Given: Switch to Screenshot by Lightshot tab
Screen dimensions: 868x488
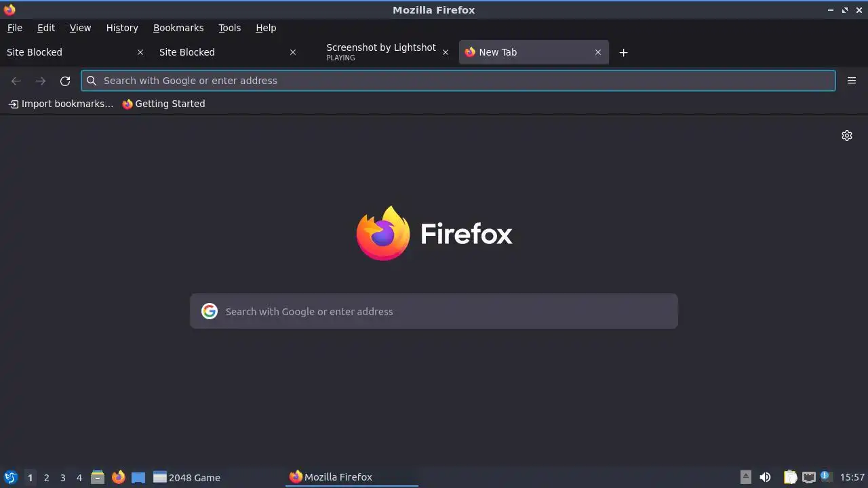Looking at the screenshot, I should [x=381, y=52].
